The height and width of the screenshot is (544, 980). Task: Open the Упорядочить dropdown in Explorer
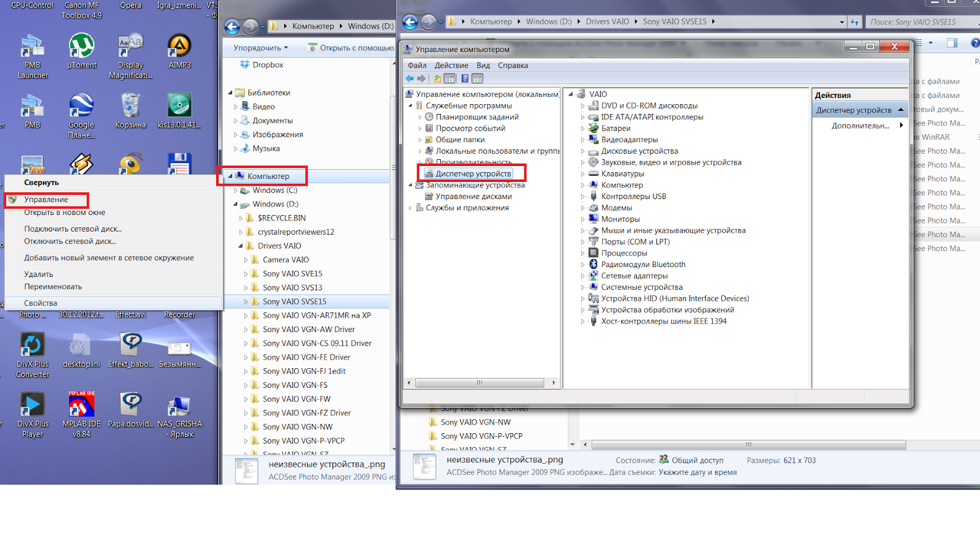pos(260,48)
